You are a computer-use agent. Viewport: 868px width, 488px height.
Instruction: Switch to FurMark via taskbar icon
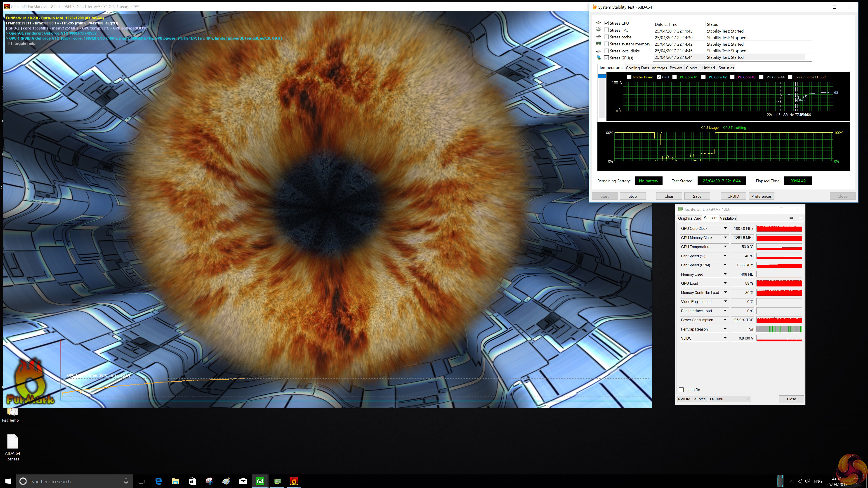pyautogui.click(x=294, y=481)
